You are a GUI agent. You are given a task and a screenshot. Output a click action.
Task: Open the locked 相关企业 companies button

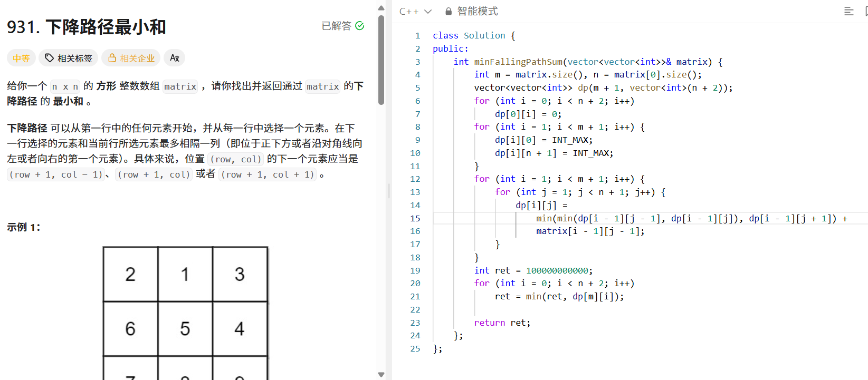[x=131, y=58]
